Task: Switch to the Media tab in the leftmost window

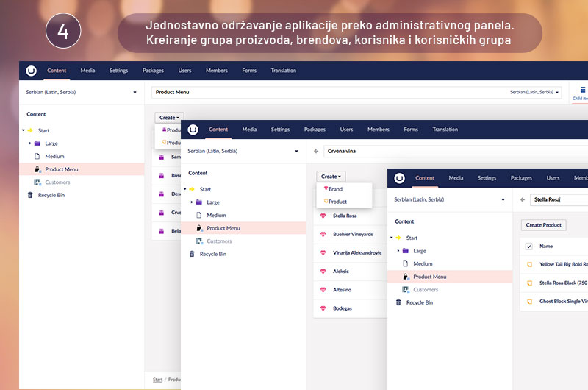Action: [x=87, y=71]
